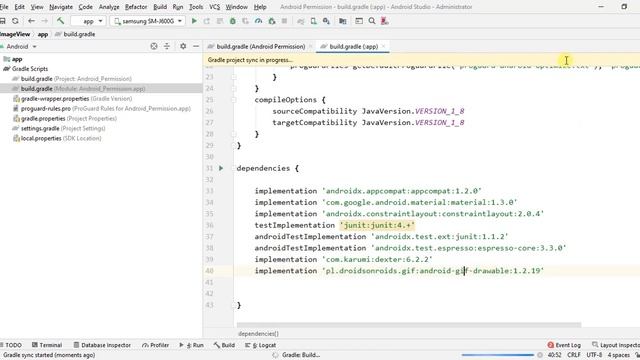640x360 pixels.
Task: Click the Attach Debugger to process icon
Action: [271, 21]
